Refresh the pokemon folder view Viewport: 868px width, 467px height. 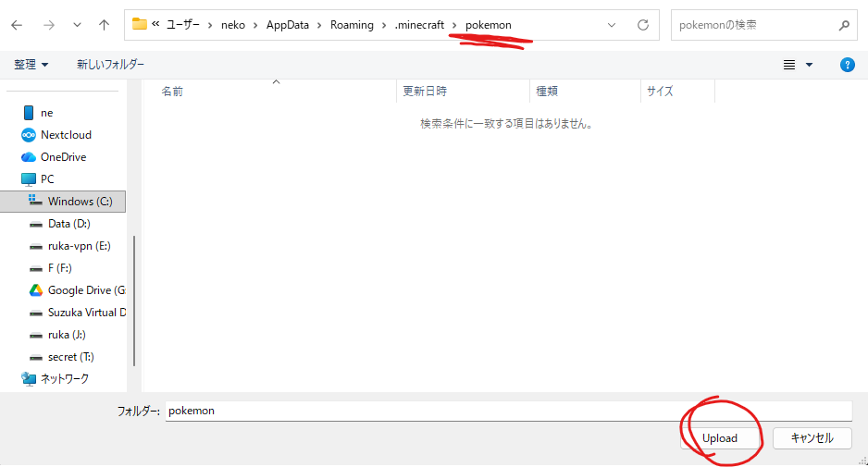coord(643,25)
